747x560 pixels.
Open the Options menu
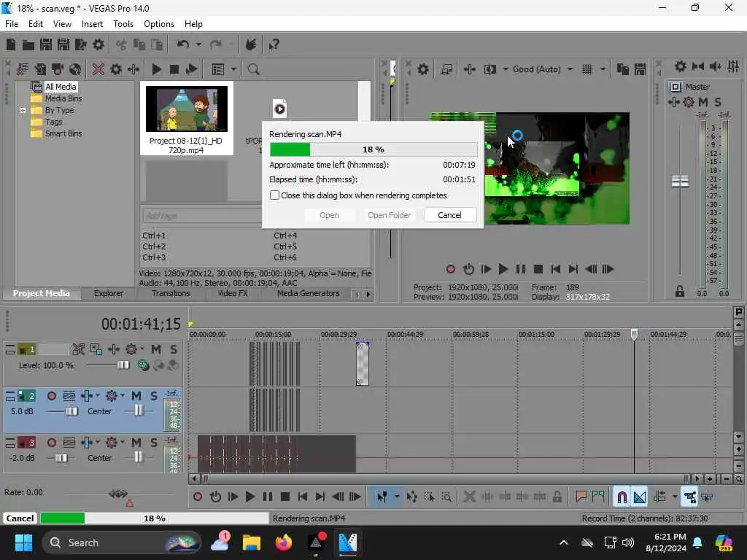[x=158, y=24]
